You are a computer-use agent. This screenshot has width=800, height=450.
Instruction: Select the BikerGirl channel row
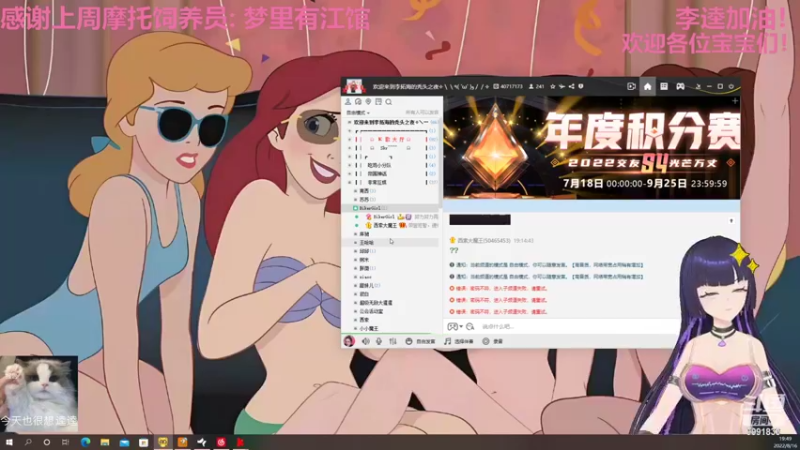(390, 208)
